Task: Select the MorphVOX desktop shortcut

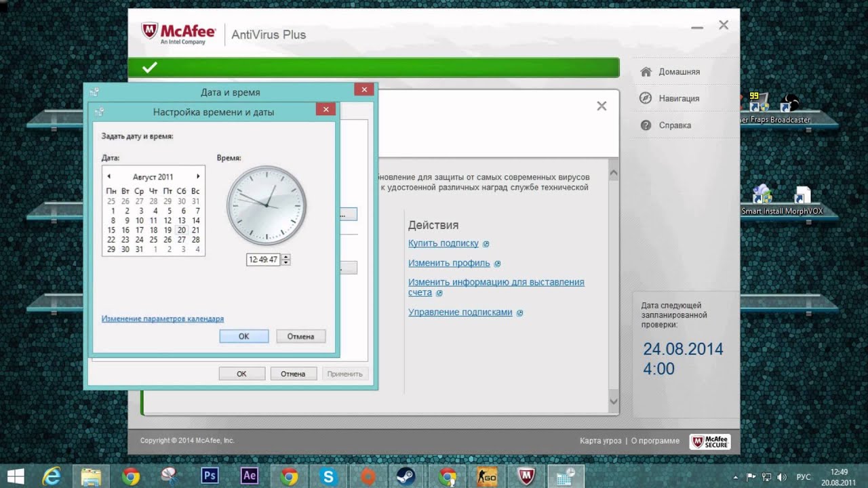Action: point(804,199)
